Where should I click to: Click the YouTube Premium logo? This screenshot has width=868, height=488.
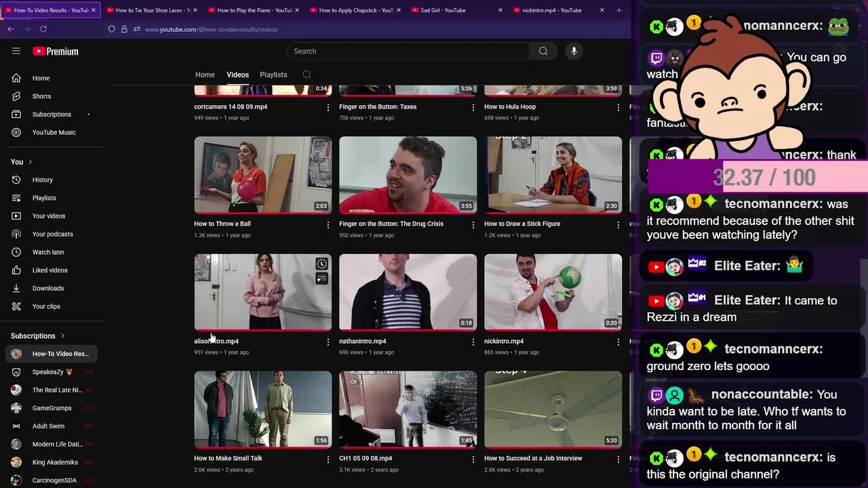tap(56, 52)
